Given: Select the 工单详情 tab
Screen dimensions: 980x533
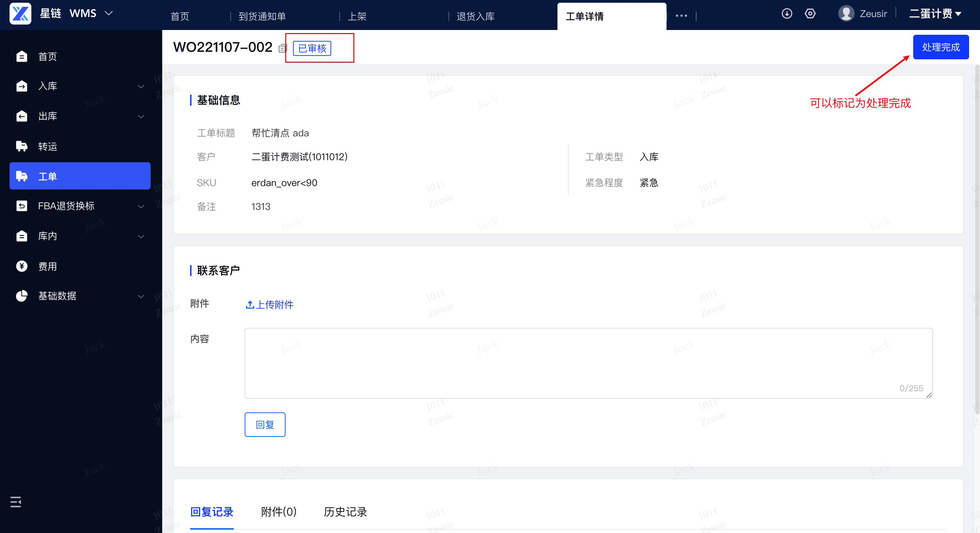Looking at the screenshot, I should tap(611, 16).
